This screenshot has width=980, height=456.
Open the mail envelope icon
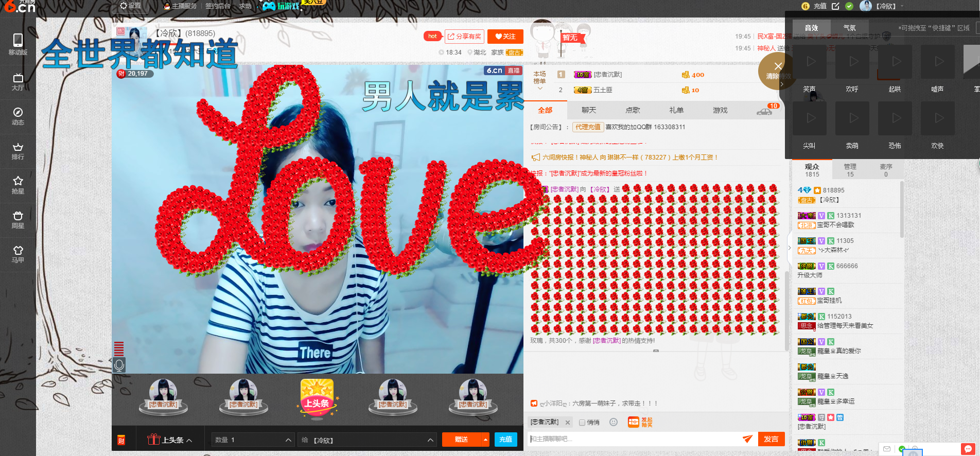pos(886,449)
